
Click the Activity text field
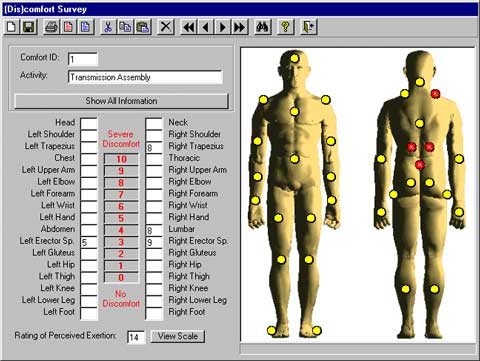tap(145, 77)
